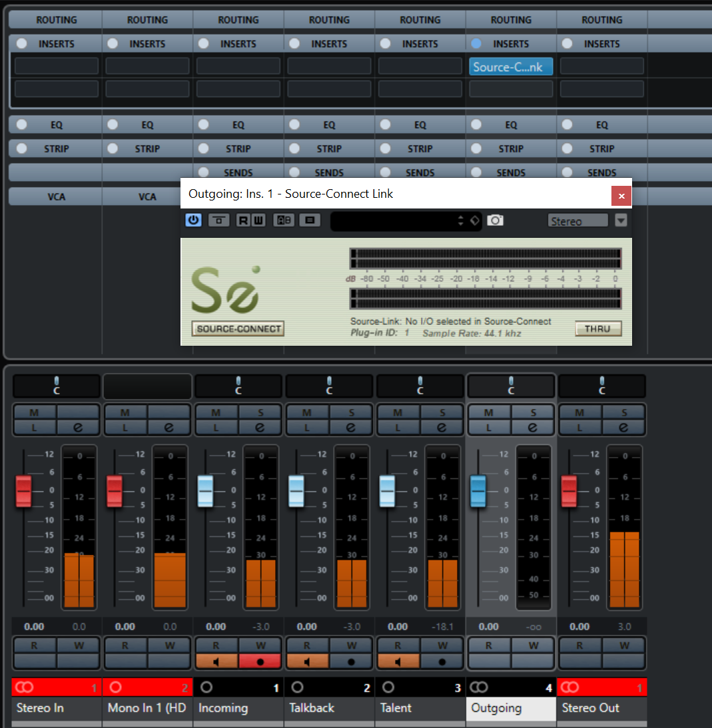Screen dimensions: 712x728
Task: Mute the Talent channel
Action: coord(398,412)
